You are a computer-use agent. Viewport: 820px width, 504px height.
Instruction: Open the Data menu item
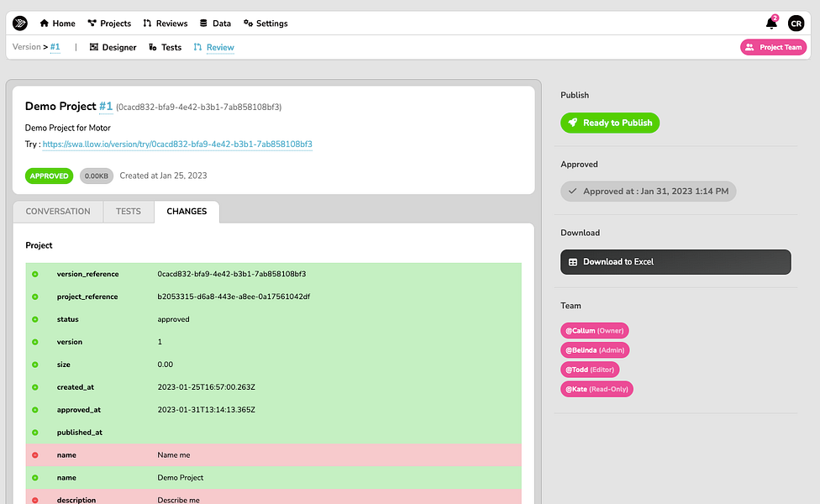click(x=215, y=23)
